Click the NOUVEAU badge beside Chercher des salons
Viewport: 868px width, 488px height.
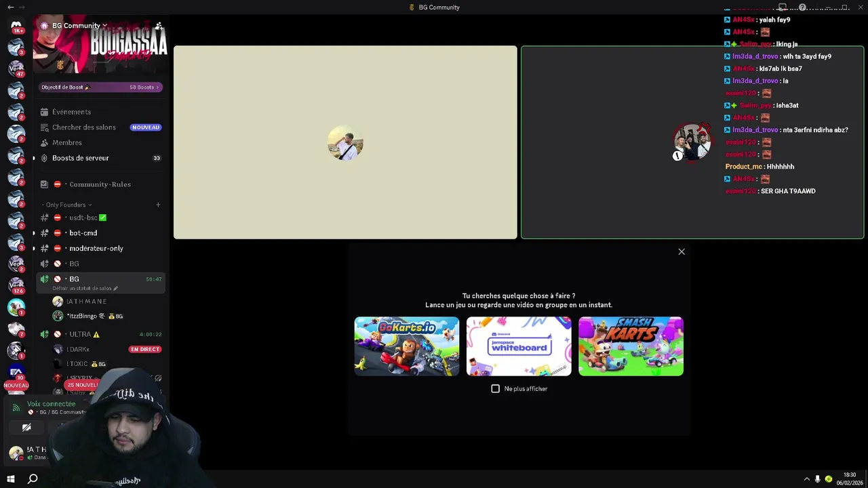pos(146,127)
